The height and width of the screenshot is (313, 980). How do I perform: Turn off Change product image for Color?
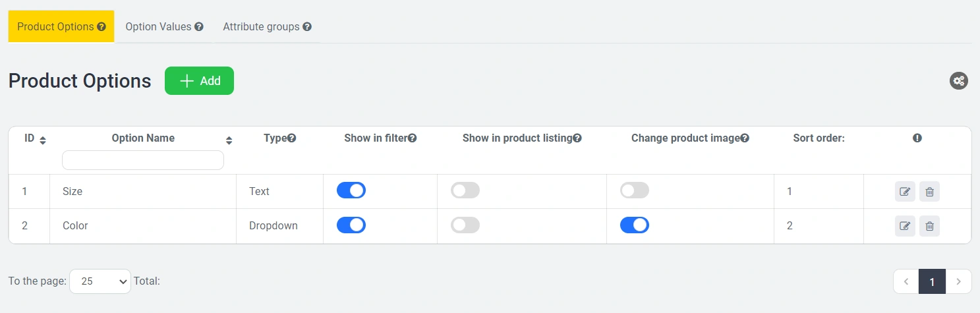click(x=635, y=225)
